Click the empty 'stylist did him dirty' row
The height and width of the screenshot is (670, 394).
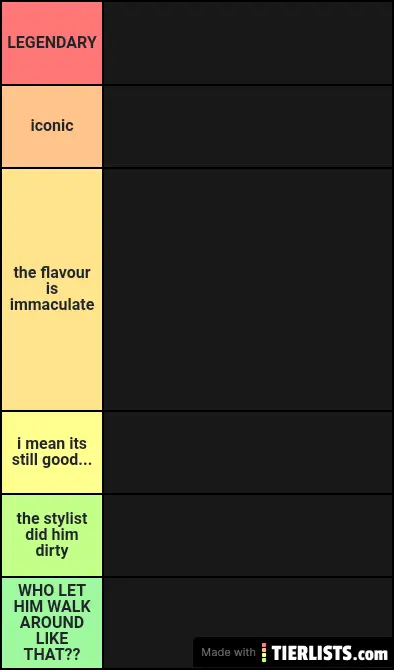pyautogui.click(x=248, y=535)
